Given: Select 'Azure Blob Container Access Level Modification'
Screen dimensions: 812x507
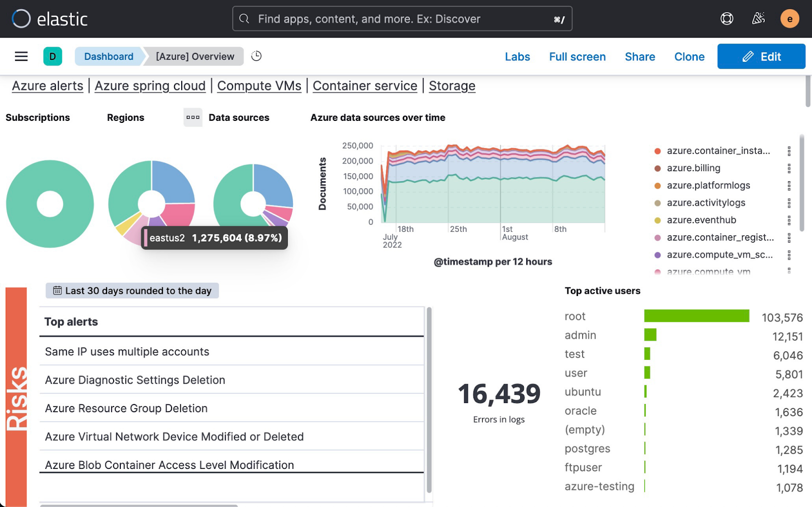Looking at the screenshot, I should (x=169, y=465).
